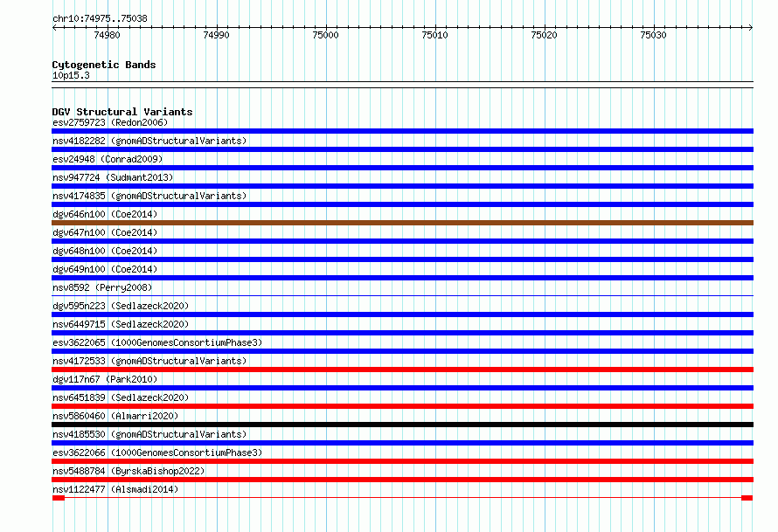This screenshot has width=778, height=532.
Task: Click the ruler's right arrow end
Action: click(x=751, y=27)
